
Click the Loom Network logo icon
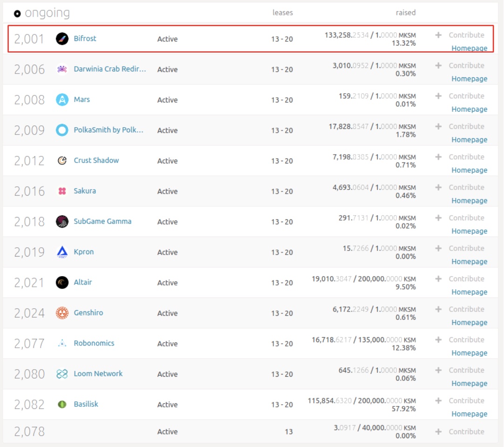coord(62,374)
